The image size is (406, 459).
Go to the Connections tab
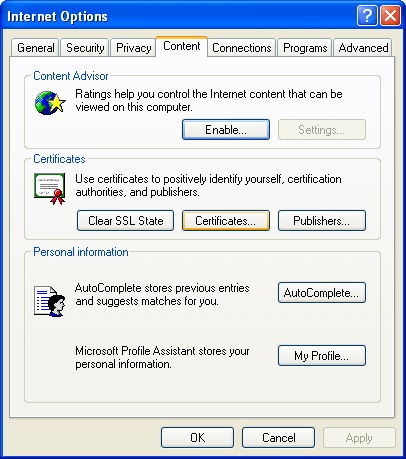click(x=242, y=48)
